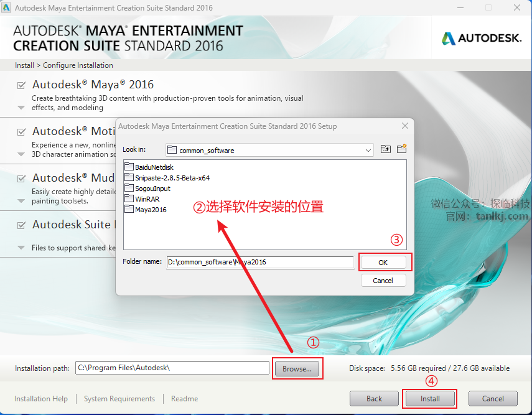Viewport: 532px width, 415px height.
Task: Expand the Autodesk Suite configuration arrow
Action: pos(21,248)
